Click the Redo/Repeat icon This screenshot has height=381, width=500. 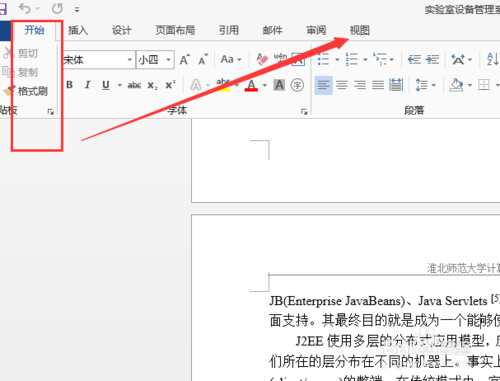pyautogui.click(x=57, y=9)
